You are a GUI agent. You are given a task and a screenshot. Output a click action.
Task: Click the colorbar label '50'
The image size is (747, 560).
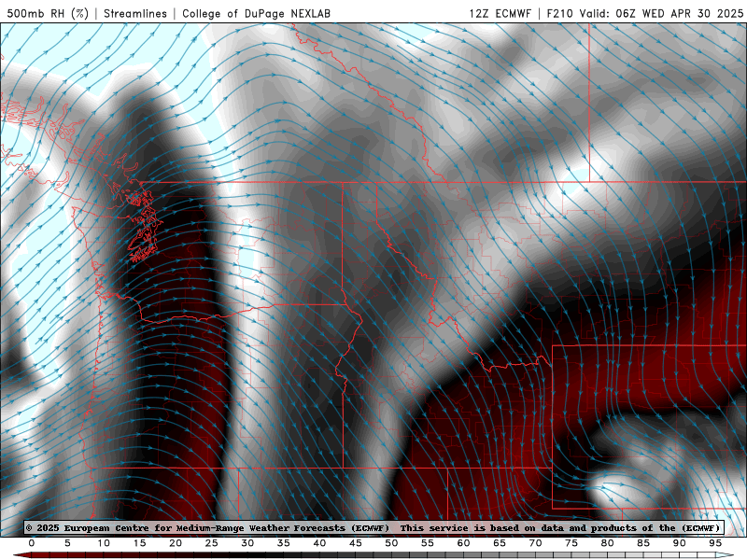click(391, 543)
